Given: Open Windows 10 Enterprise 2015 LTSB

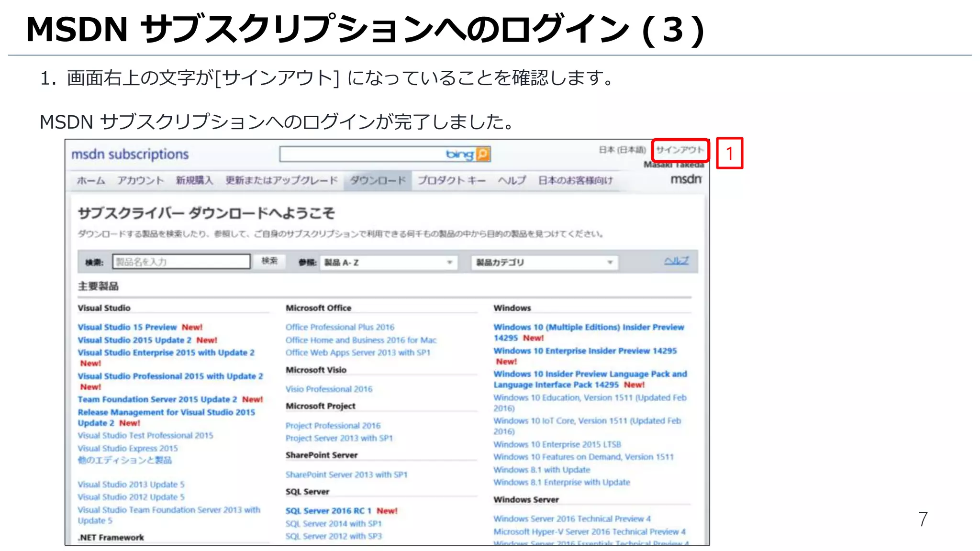Looking at the screenshot, I should pos(557,444).
